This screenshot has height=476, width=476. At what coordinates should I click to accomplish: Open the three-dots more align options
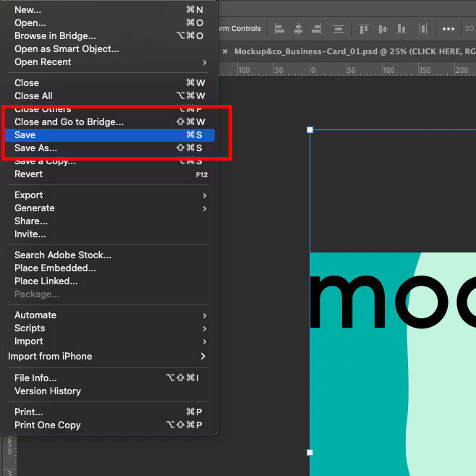point(449,29)
